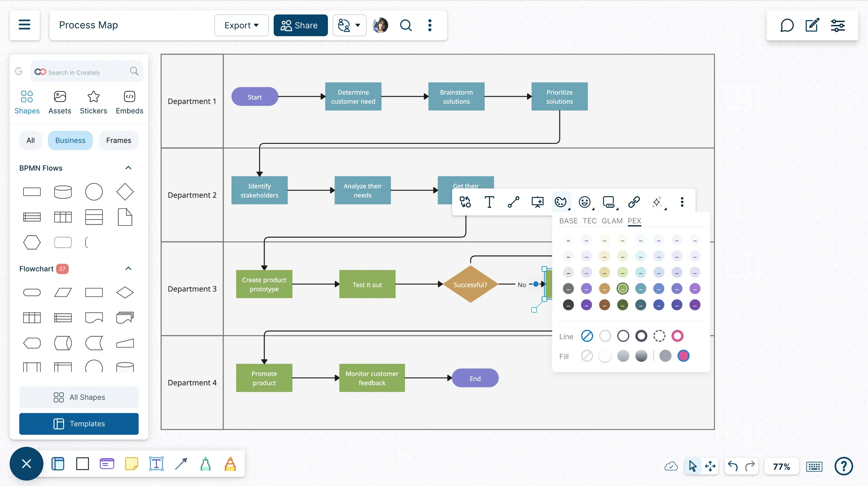Switch to the Business shapes filter

click(x=70, y=140)
